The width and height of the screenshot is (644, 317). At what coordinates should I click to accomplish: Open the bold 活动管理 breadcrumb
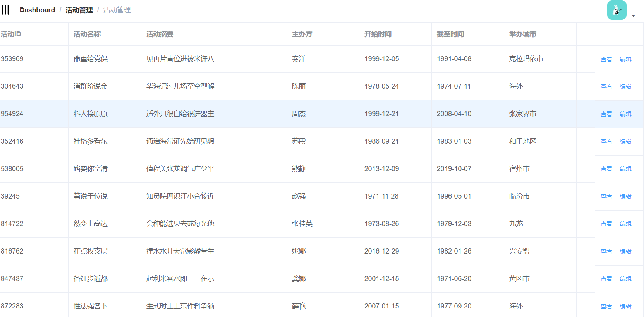pos(79,10)
